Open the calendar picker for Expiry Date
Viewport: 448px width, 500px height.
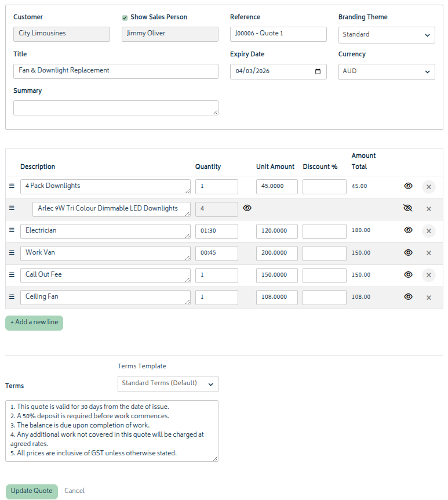(318, 71)
